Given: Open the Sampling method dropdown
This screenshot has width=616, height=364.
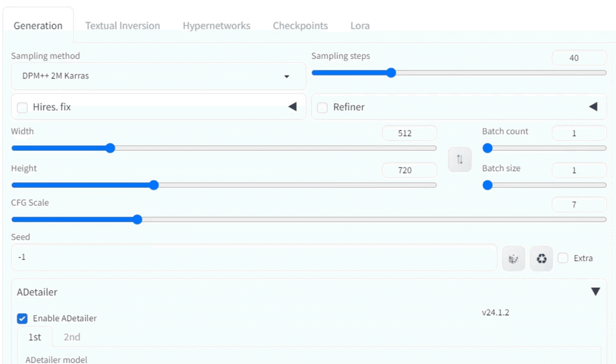Looking at the screenshot, I should pyautogui.click(x=159, y=76).
